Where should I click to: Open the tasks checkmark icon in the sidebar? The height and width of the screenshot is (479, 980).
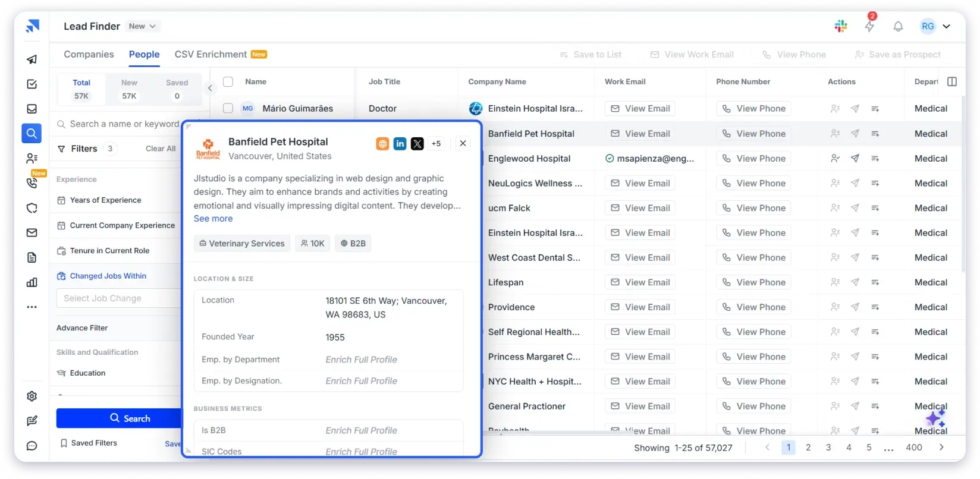click(32, 84)
